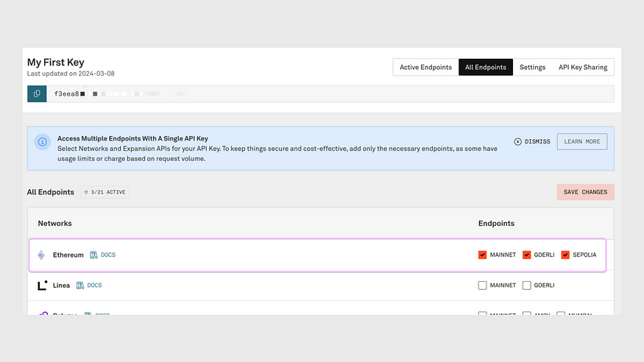Screen dimensions: 644x362
Task: Click the docs book icon beside Linea
Action: [80, 285]
